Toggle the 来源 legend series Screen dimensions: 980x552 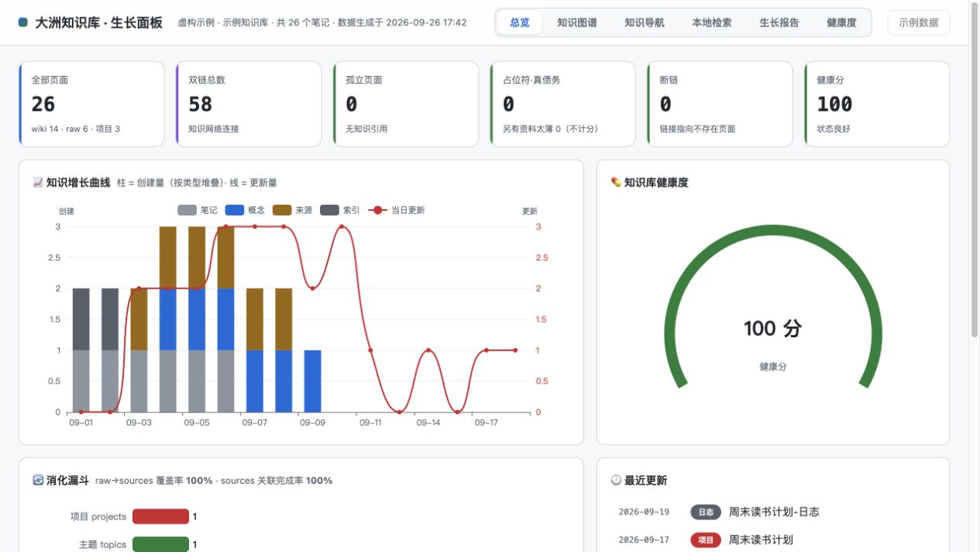point(293,210)
